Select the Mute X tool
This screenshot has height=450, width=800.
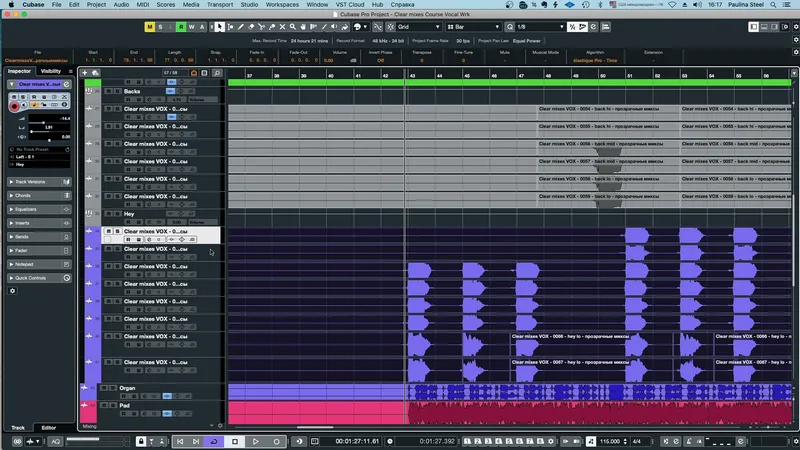(x=282, y=27)
